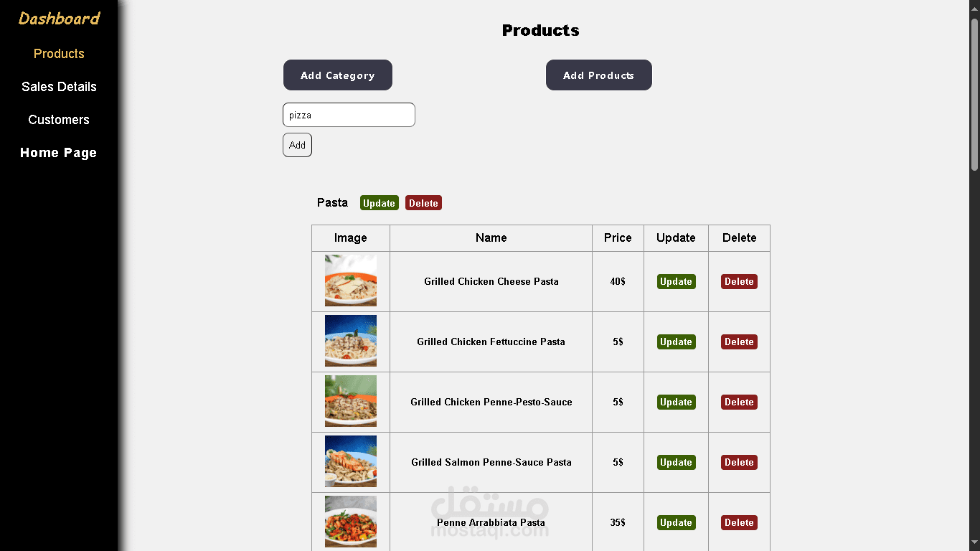Click the small Add button
Image resolution: width=980 pixels, height=551 pixels.
[297, 145]
